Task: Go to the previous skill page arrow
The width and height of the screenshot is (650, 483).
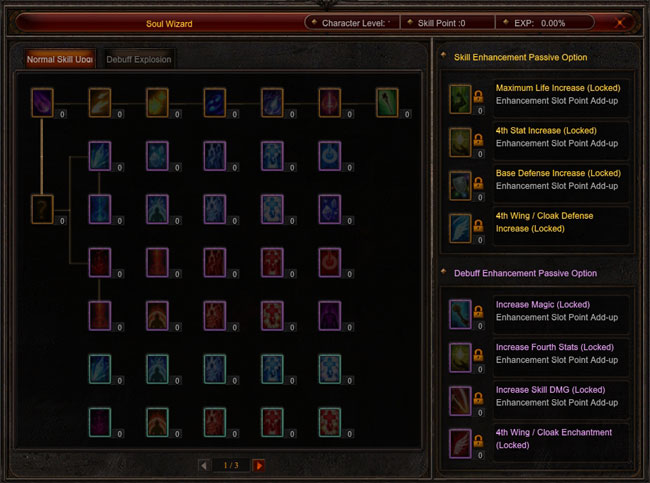Action: click(x=204, y=466)
